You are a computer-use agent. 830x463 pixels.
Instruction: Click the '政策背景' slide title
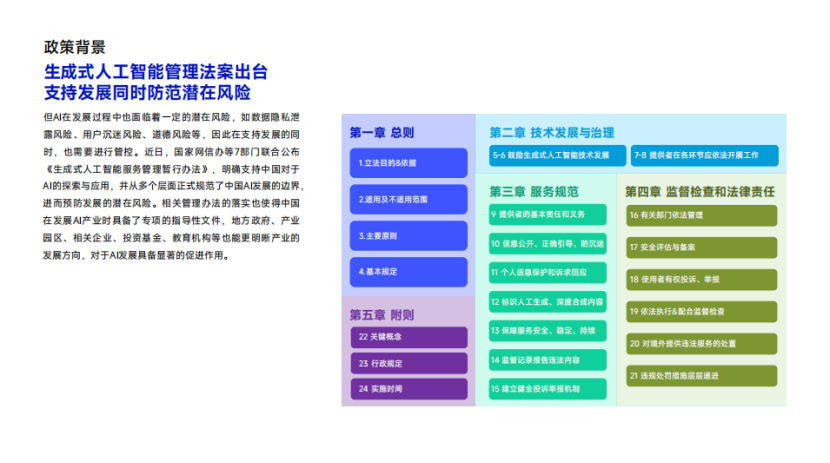(75, 47)
